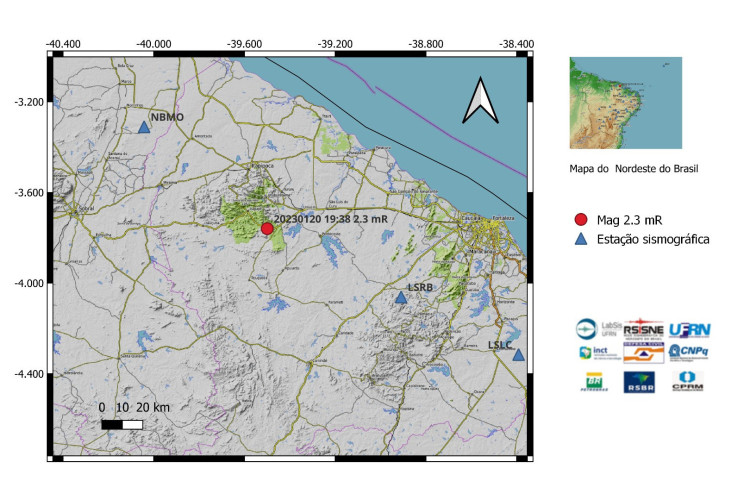This screenshot has width=750, height=500.
Task: Click the LabSis UFRN logo
Action: pyautogui.click(x=594, y=328)
